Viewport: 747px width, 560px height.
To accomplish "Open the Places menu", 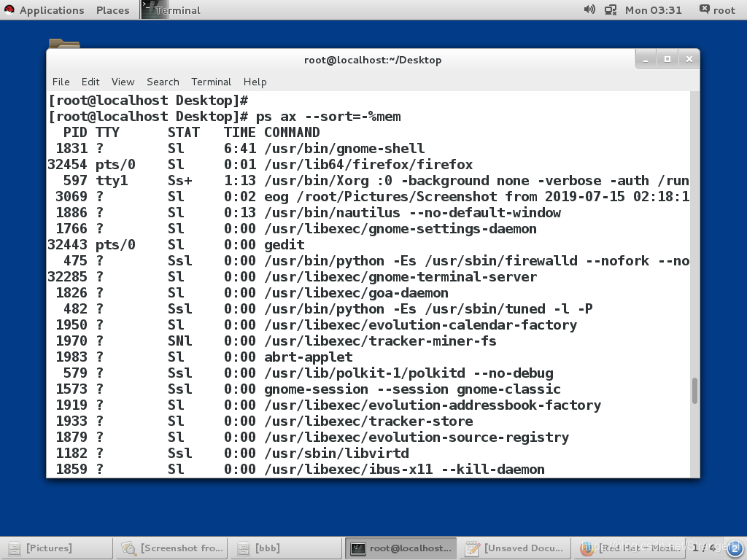I will pos(112,10).
